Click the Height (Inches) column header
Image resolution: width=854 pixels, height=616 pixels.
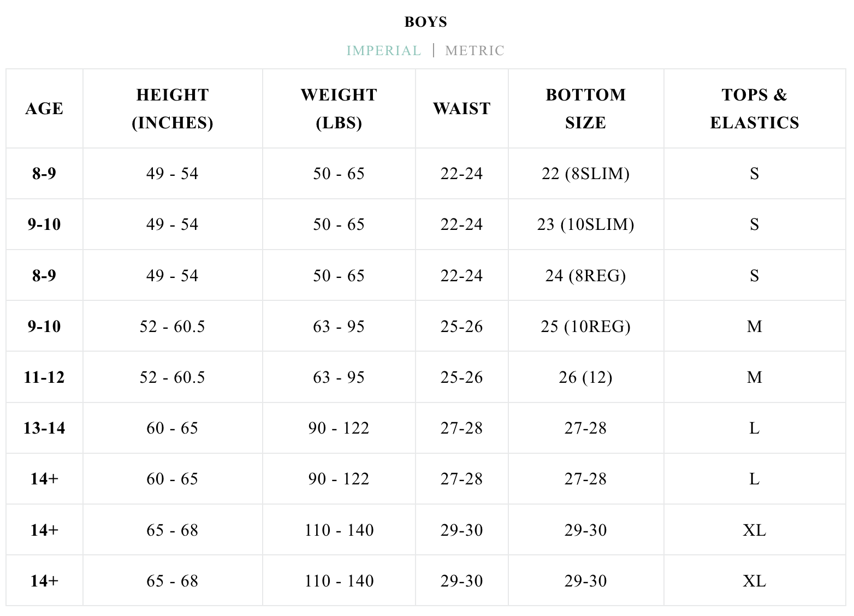[173, 109]
